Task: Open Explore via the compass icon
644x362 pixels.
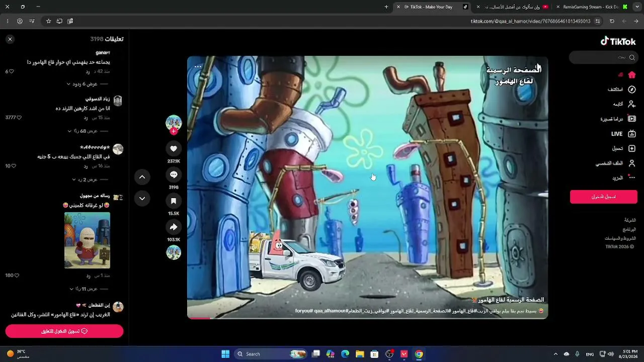Action: pyautogui.click(x=632, y=89)
